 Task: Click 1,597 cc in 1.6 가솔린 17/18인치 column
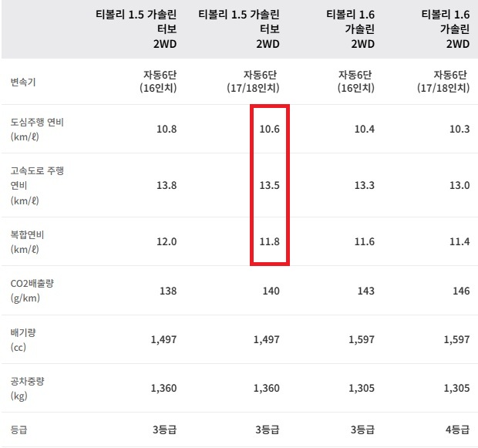(x=456, y=339)
